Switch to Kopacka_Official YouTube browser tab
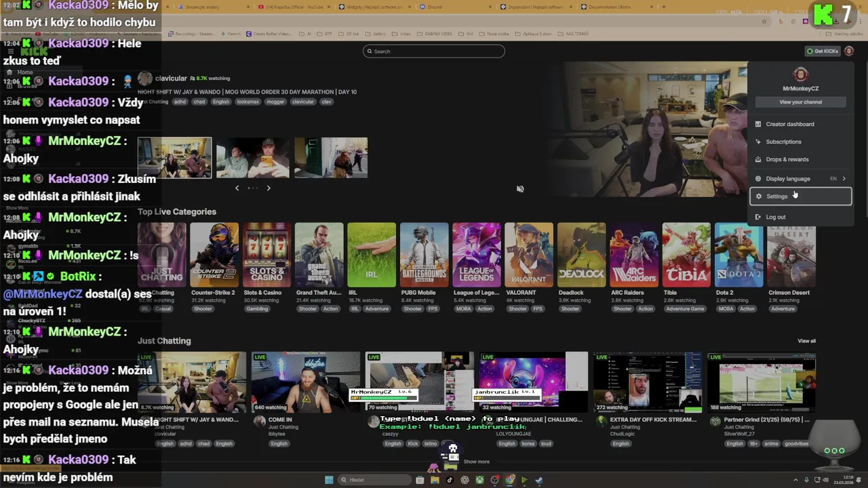The width and height of the screenshot is (868, 488). (294, 7)
